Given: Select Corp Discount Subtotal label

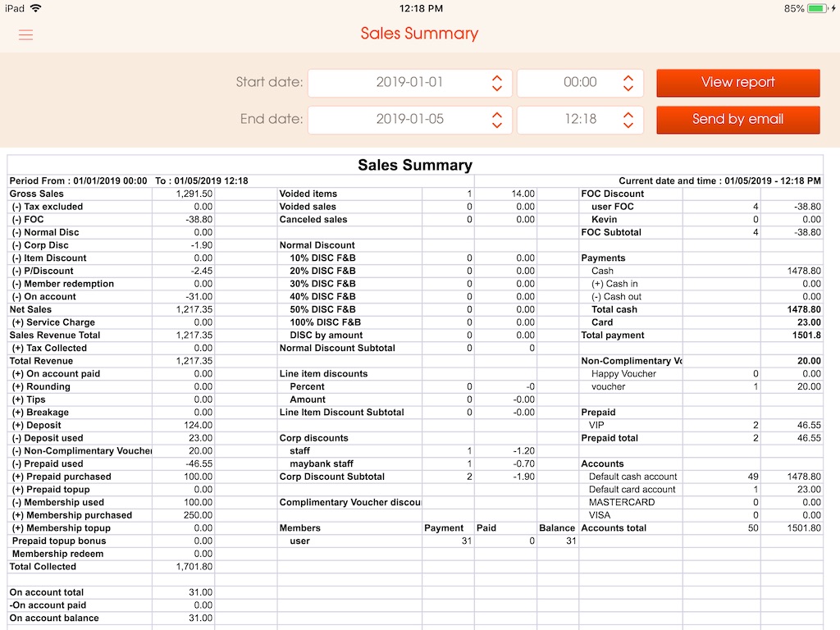Looking at the screenshot, I should click(x=331, y=477).
